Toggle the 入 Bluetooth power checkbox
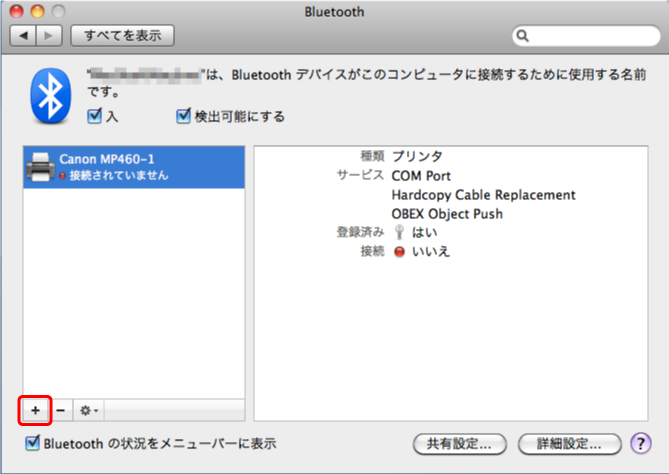The height and width of the screenshot is (474, 669). click(x=94, y=116)
